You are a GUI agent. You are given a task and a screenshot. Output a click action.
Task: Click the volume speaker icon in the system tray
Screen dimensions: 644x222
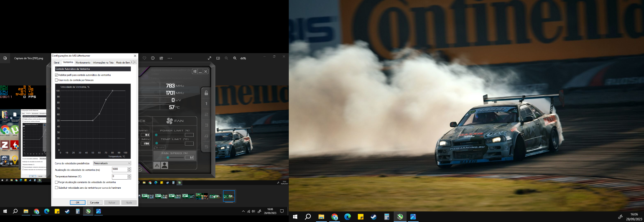pyautogui.click(x=253, y=211)
